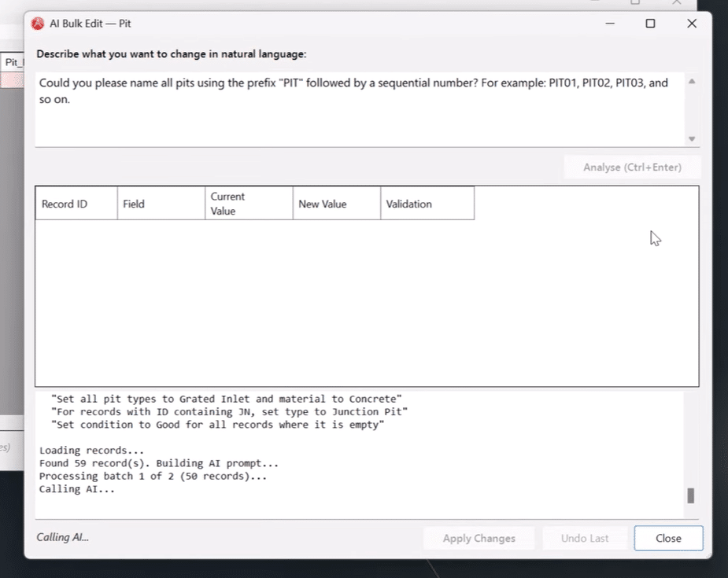Click the Close button at bottom
Viewport: 728px width, 578px height.
click(668, 538)
